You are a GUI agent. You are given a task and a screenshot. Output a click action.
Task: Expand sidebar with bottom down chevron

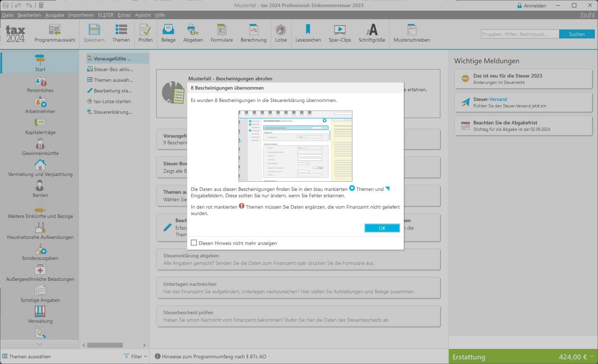(x=40, y=344)
